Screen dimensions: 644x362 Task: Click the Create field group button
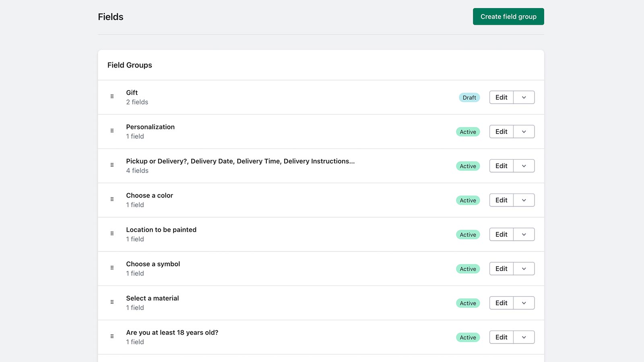click(x=508, y=16)
